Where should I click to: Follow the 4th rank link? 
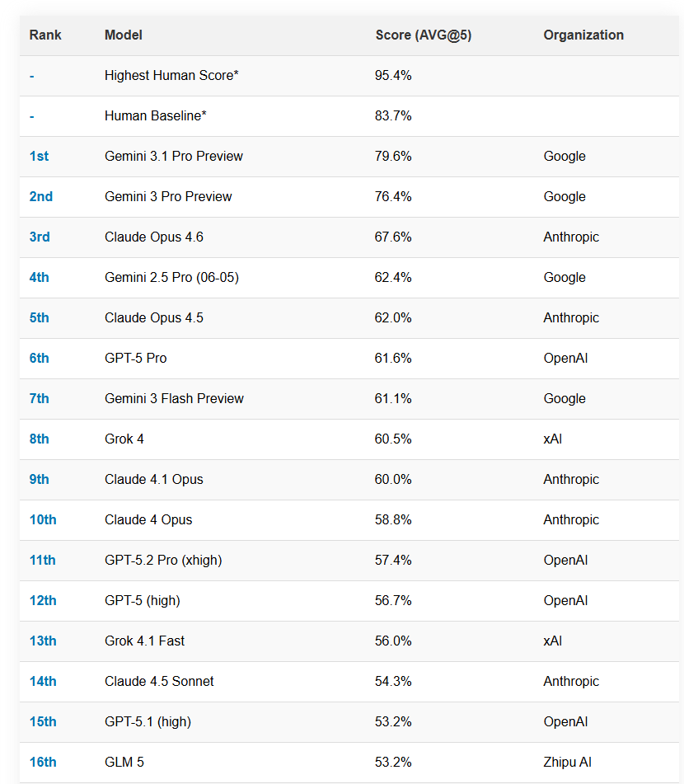click(39, 278)
